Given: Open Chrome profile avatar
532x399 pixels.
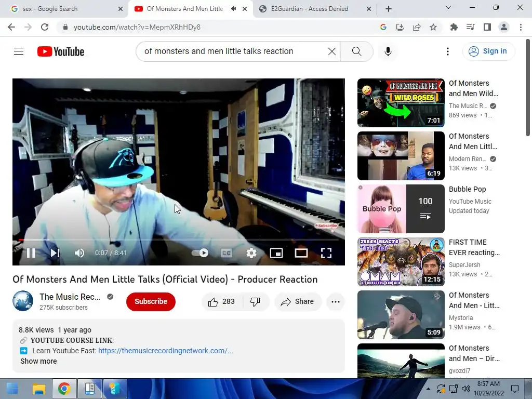Looking at the screenshot, I should click(504, 27).
